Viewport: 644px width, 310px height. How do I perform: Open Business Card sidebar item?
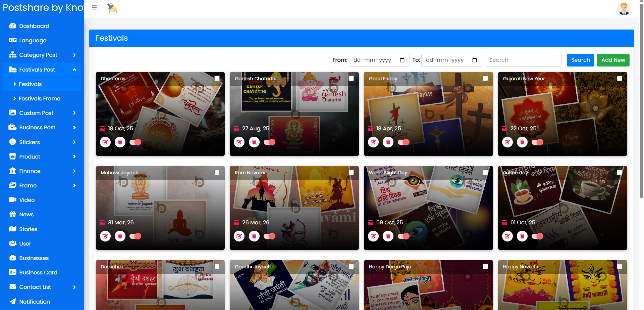click(x=42, y=272)
